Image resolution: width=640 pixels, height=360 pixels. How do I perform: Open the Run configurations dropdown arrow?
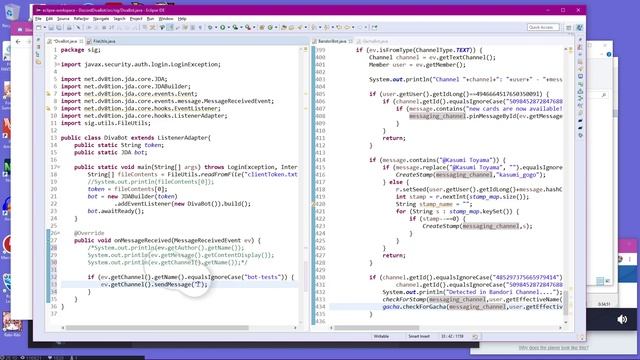(229, 27)
